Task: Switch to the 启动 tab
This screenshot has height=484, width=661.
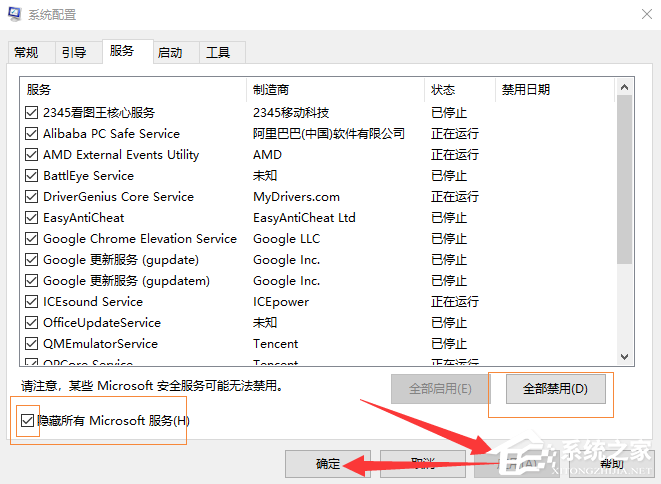Action: pos(170,53)
